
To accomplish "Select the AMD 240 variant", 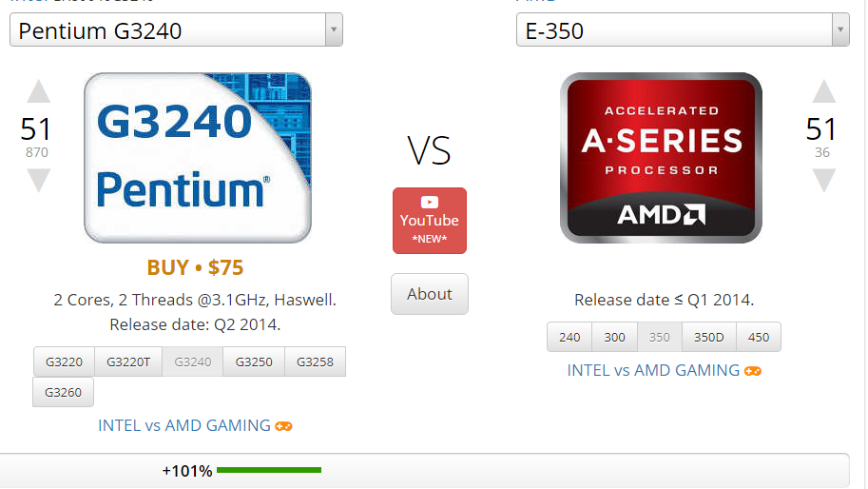I will click(569, 337).
